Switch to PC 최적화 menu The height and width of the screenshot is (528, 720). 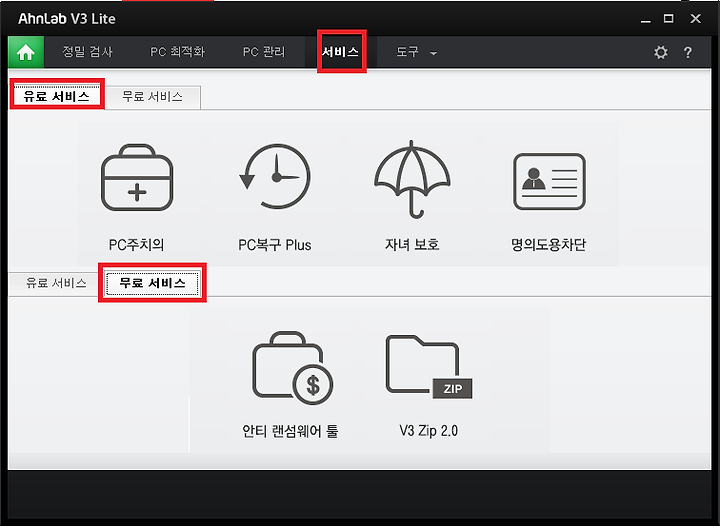click(177, 52)
